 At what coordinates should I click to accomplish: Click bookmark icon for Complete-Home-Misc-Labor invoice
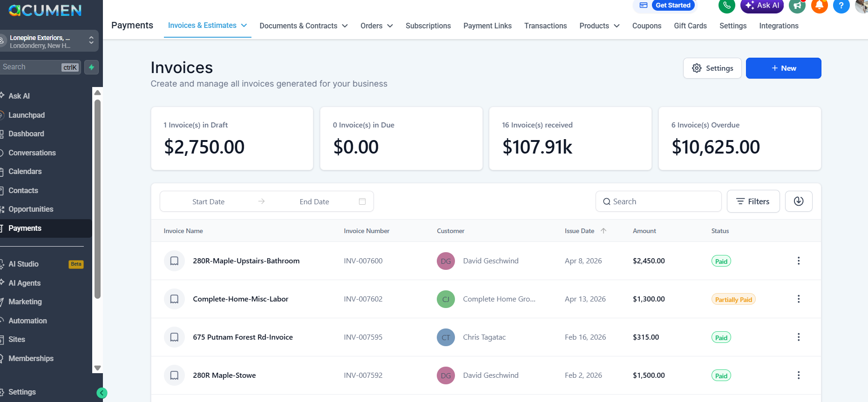[174, 299]
